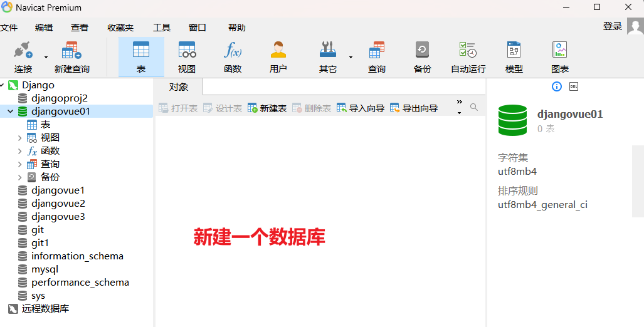Open the 文件 menu
This screenshot has height=327, width=644.
[9, 28]
